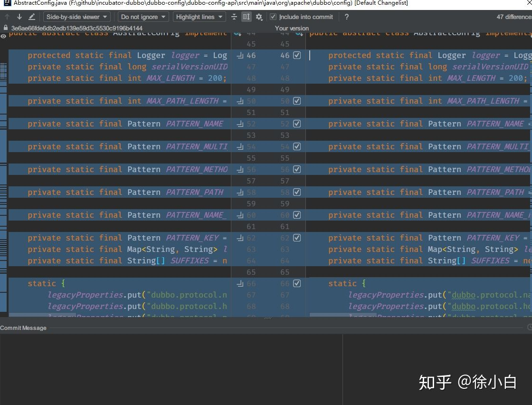Click the IntelliJ icon in title bar
Viewport: 532px width, 405px height.
tap(7, 3)
